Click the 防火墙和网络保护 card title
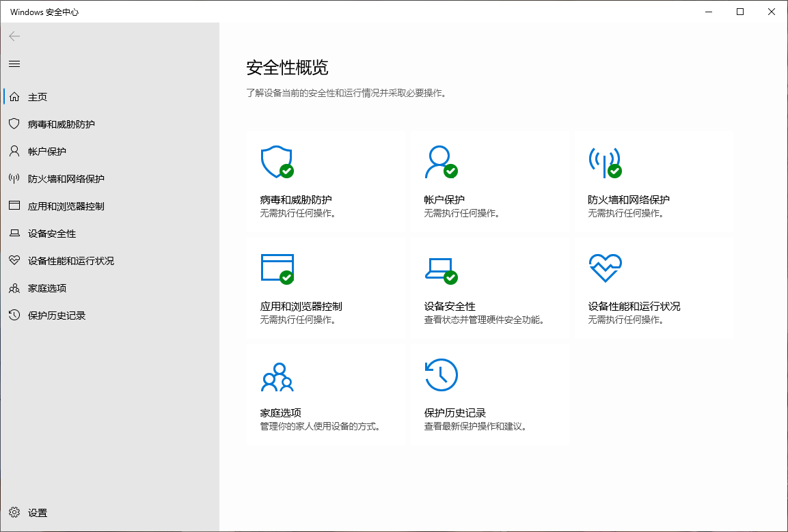788x532 pixels. (629, 199)
